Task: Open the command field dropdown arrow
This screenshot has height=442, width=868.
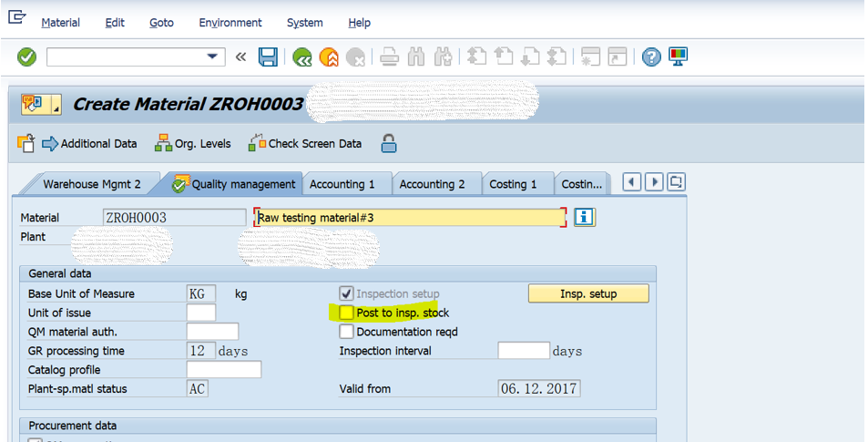Action: click(212, 57)
